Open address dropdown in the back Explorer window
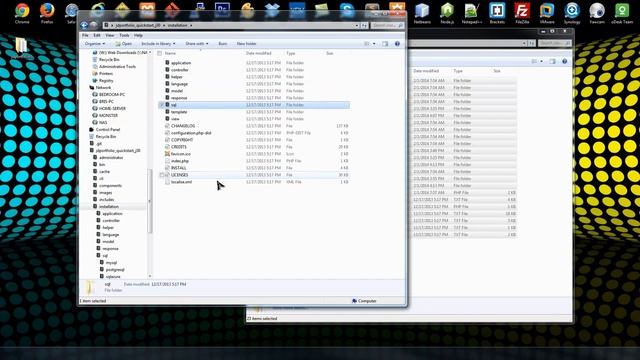 524,43
